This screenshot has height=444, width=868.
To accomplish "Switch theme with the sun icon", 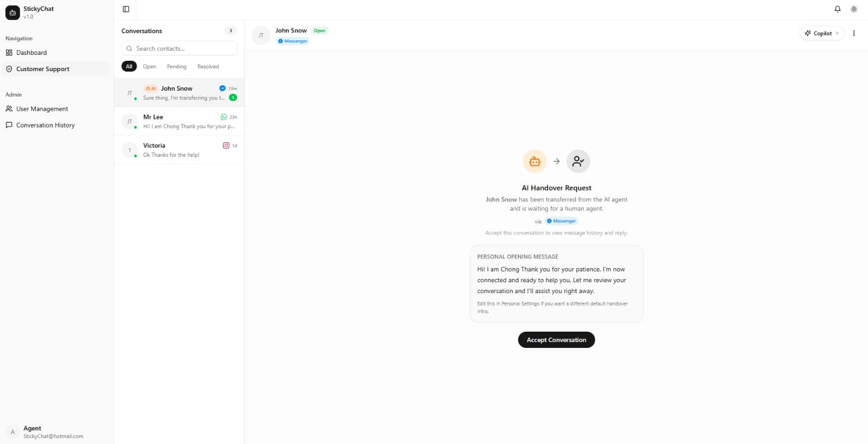I will click(x=854, y=9).
